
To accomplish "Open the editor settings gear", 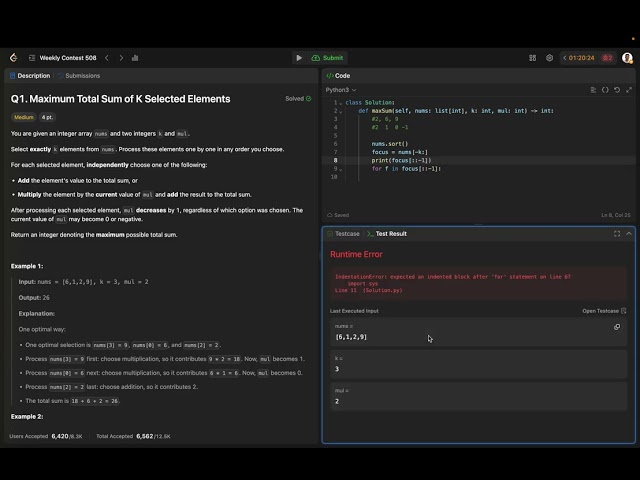I will coord(549,58).
